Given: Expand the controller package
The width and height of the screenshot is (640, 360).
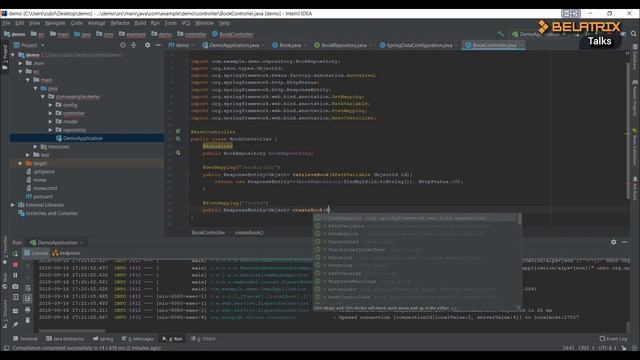Looking at the screenshot, I should pos(51,113).
